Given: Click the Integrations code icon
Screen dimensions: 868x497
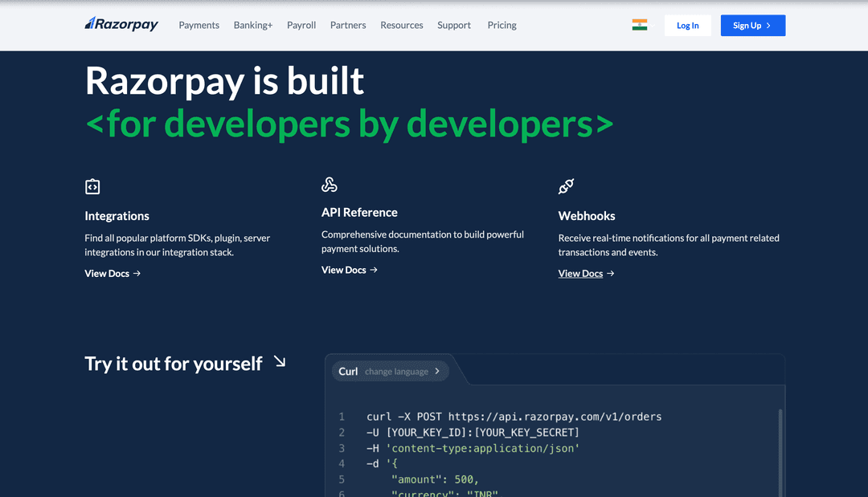Looking at the screenshot, I should [92, 187].
